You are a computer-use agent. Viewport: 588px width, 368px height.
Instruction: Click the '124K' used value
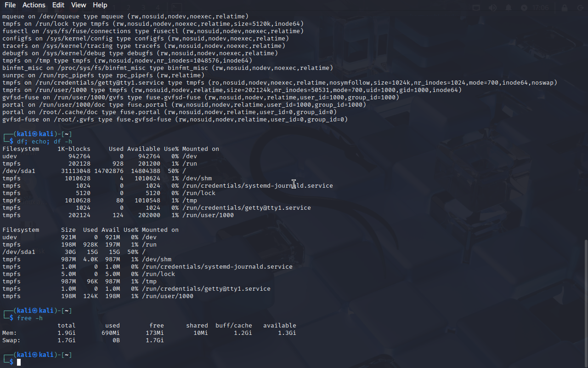pos(90,296)
